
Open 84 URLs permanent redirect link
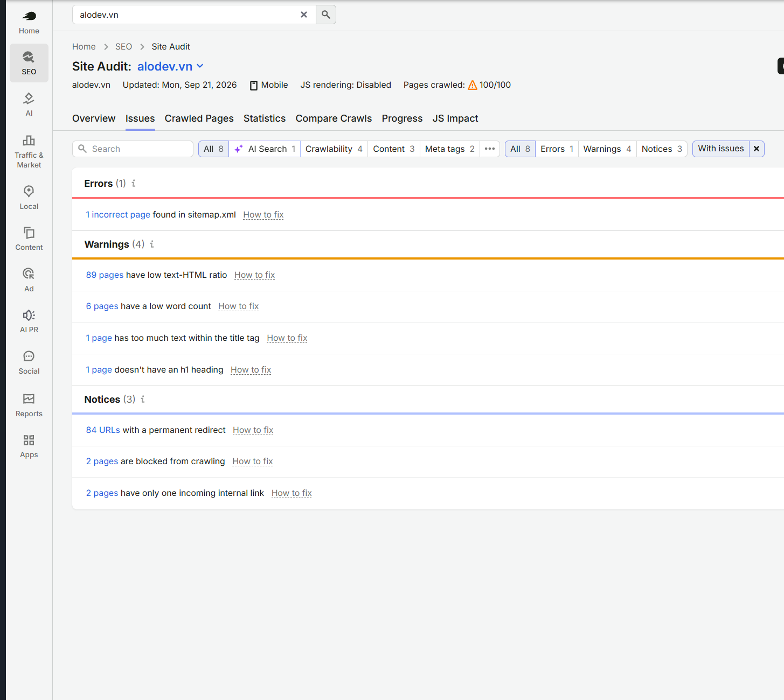103,430
